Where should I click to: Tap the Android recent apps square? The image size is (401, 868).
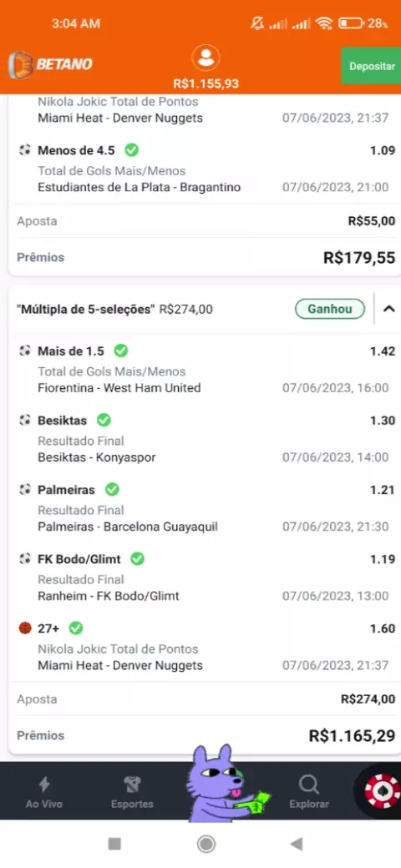pyautogui.click(x=114, y=844)
